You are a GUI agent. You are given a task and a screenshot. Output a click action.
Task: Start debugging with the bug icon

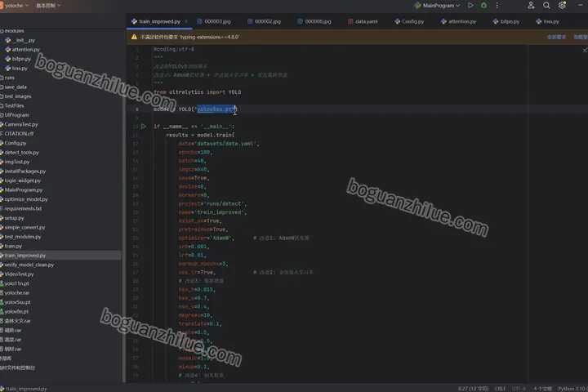(x=483, y=5)
